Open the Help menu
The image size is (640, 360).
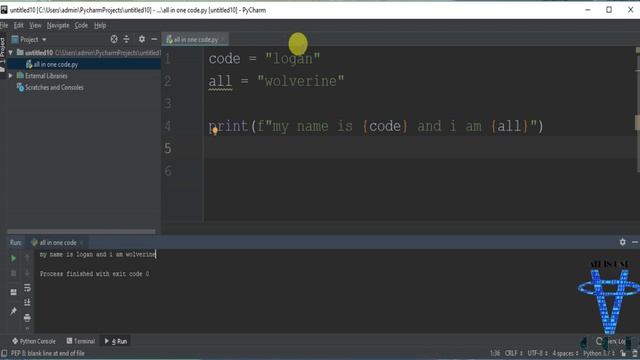[100, 25]
